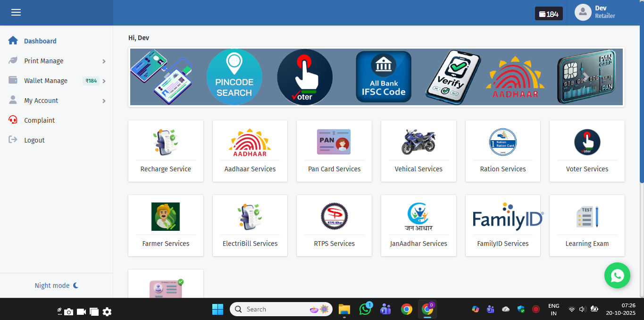Expand the My Account submenu
This screenshot has height=320, width=644.
(x=57, y=101)
